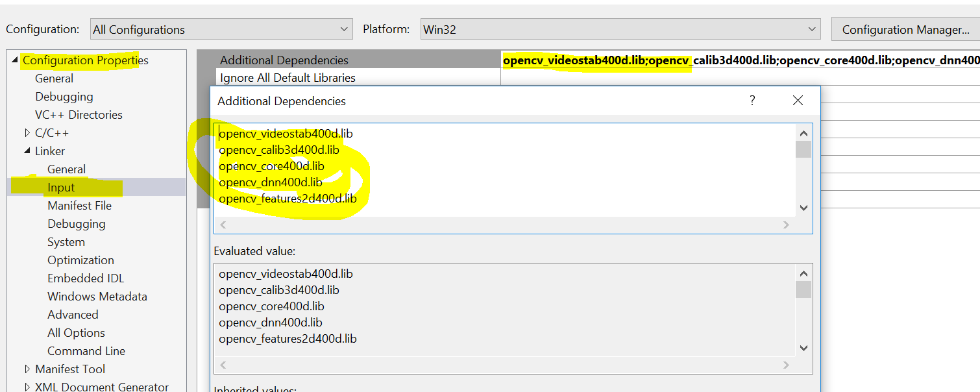The image size is (980, 392).
Task: Click Evaluated value horizontal scroll right arrow
Action: tap(787, 365)
